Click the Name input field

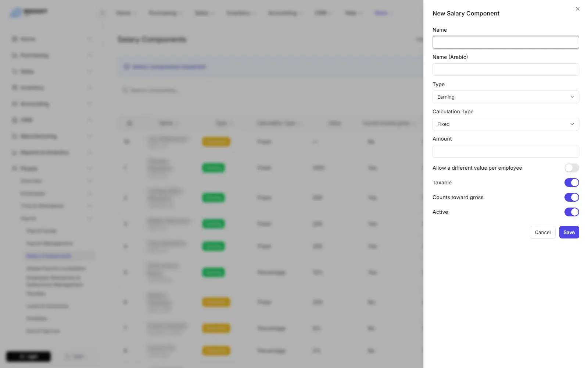[506, 42]
